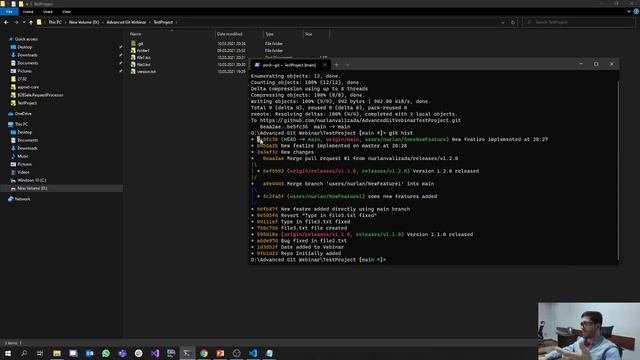Open the terminal new-tab dropdown arrow

click(347, 64)
